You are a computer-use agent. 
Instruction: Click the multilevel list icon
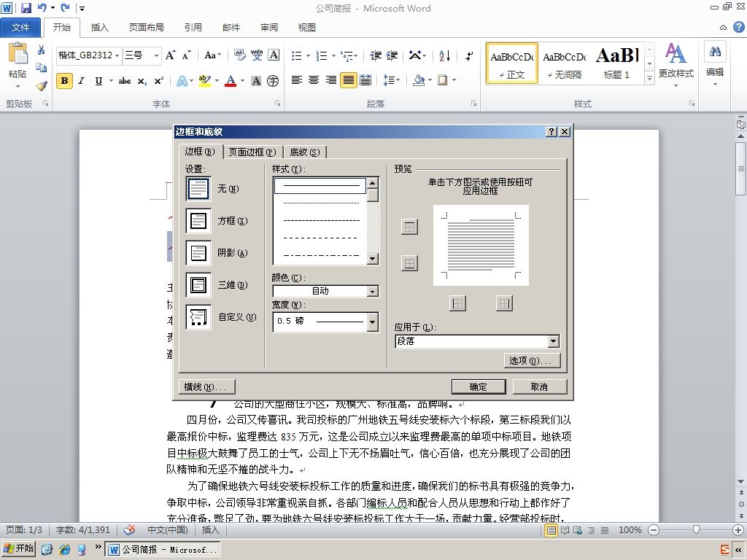[x=347, y=55]
